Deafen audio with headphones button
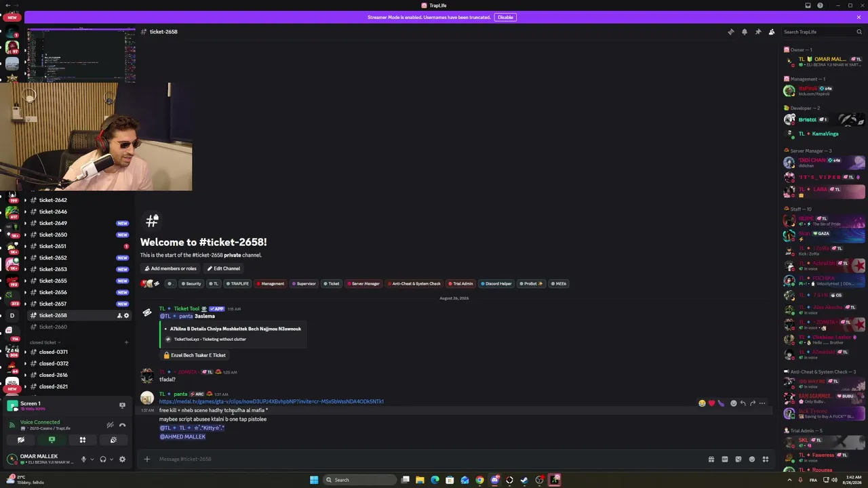Screen dimensions: 868x488 (x=103, y=459)
